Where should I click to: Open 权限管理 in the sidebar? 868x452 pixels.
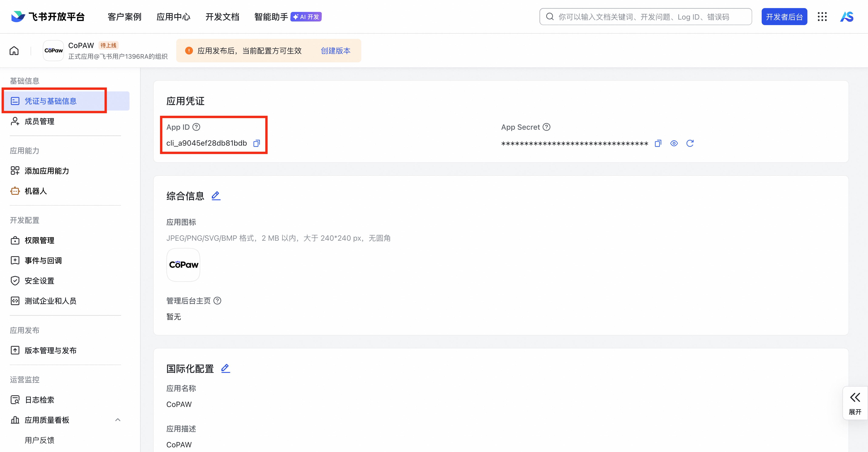[39, 240]
